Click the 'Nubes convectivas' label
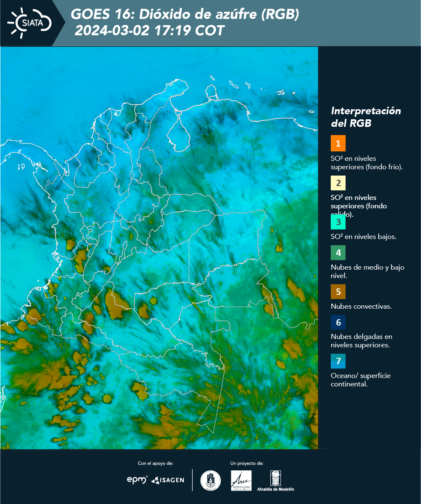421x504 pixels. coord(361,306)
